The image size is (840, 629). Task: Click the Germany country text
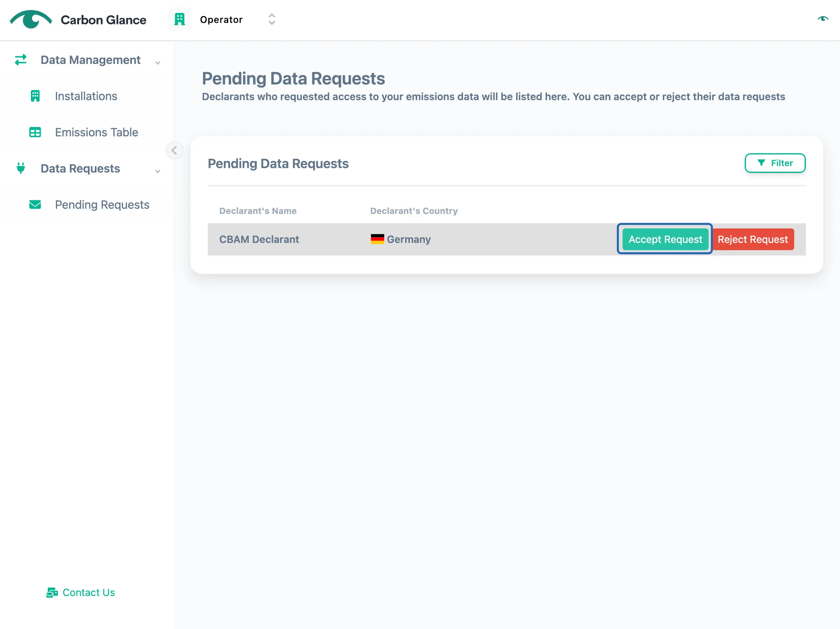(x=409, y=239)
